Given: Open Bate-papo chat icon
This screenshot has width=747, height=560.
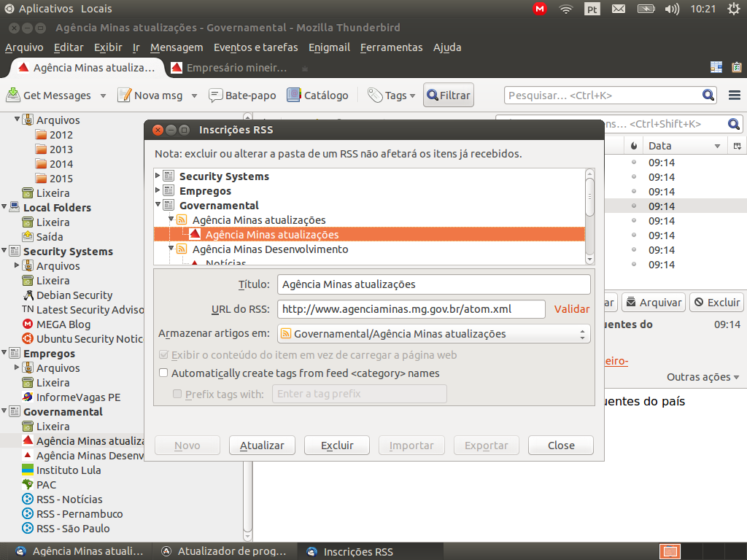Looking at the screenshot, I should [x=216, y=96].
